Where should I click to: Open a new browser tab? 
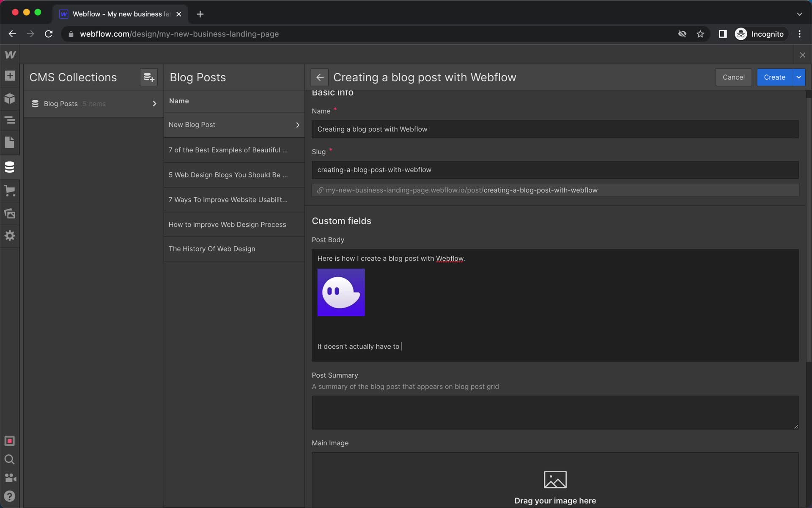point(200,14)
